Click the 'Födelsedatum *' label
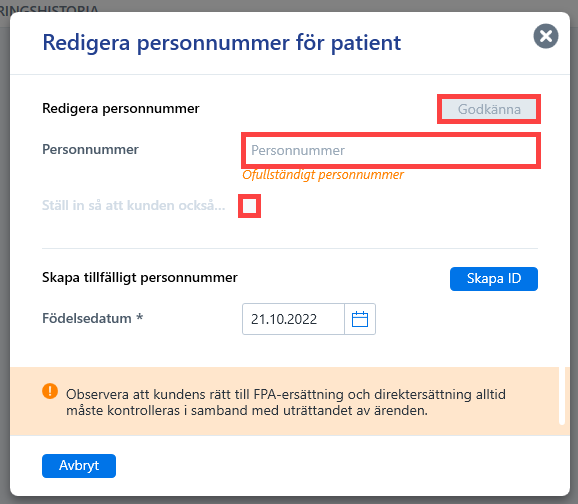The image size is (578, 504). (x=93, y=318)
